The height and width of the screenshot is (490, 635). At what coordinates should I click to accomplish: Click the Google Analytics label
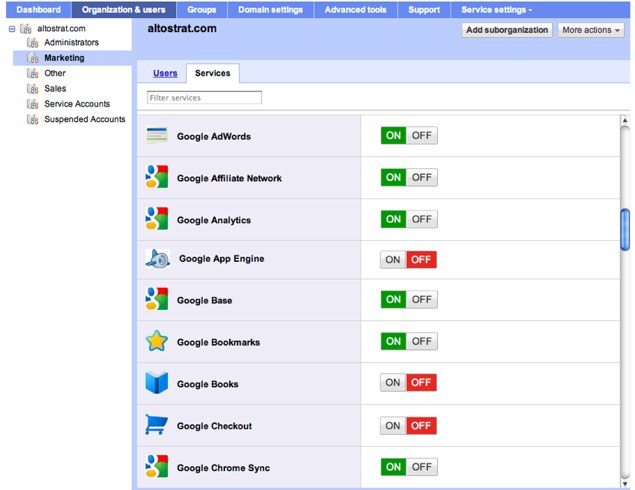click(x=214, y=220)
